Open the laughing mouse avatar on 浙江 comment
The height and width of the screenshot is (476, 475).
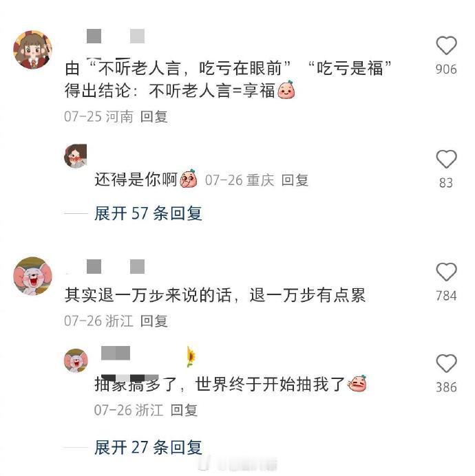[32, 276]
